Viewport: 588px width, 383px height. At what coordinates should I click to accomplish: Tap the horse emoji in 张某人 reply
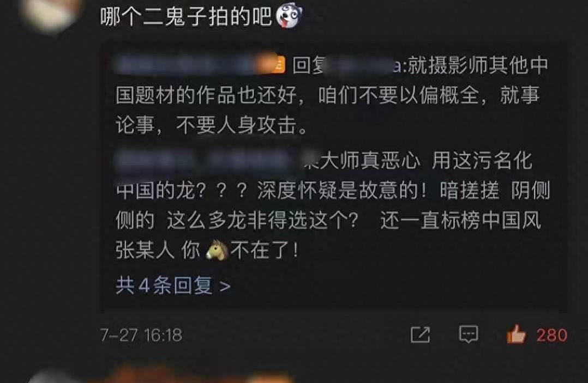tap(217, 250)
